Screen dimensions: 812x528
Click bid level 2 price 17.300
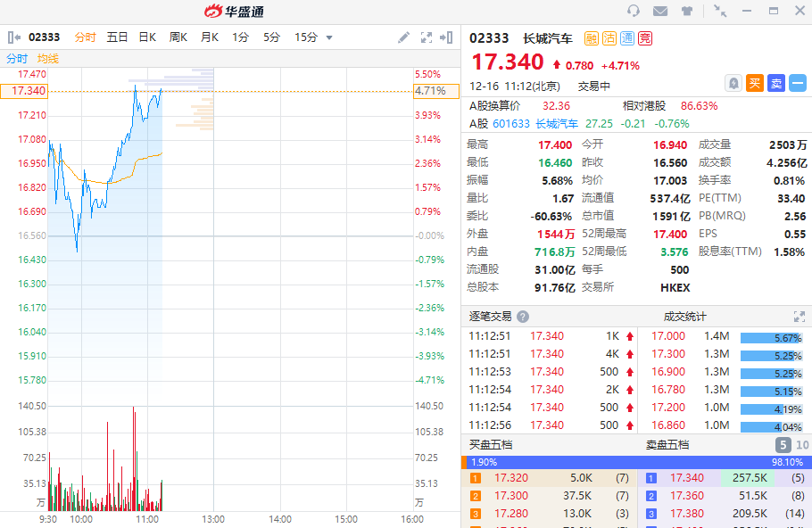pos(511,496)
